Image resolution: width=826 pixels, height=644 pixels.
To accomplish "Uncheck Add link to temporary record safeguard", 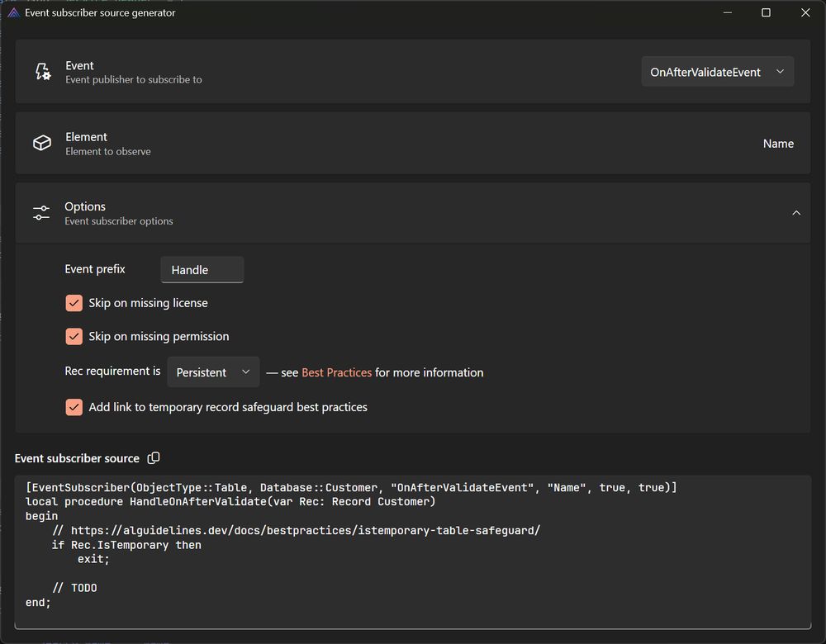I will tap(74, 407).
